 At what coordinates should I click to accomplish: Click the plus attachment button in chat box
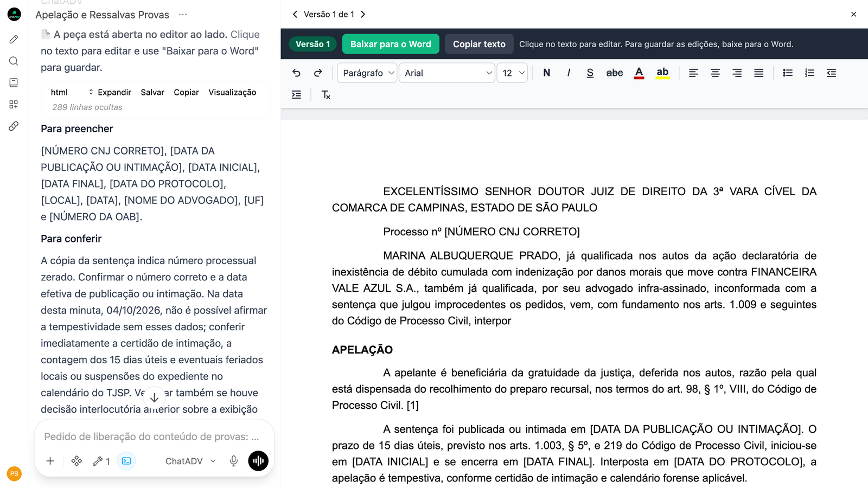(50, 461)
